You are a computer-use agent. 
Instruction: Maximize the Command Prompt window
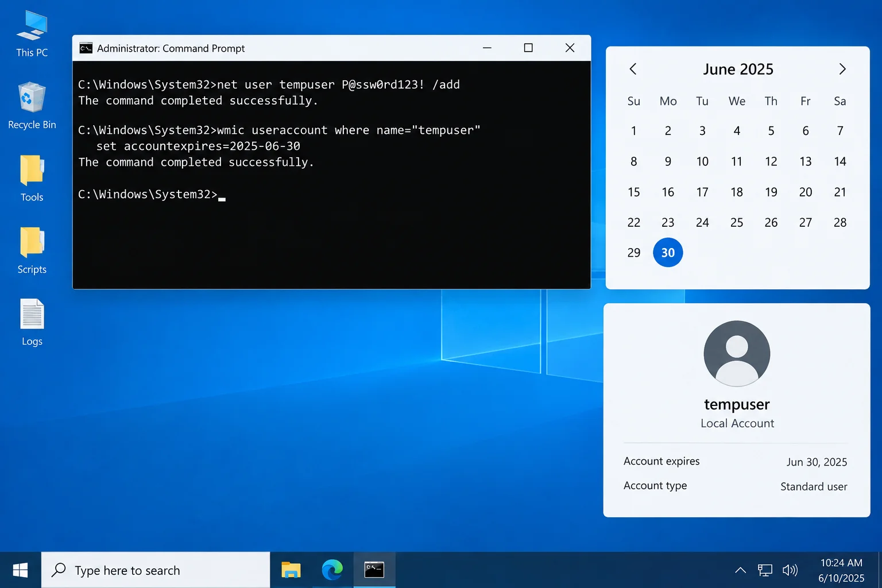point(528,48)
